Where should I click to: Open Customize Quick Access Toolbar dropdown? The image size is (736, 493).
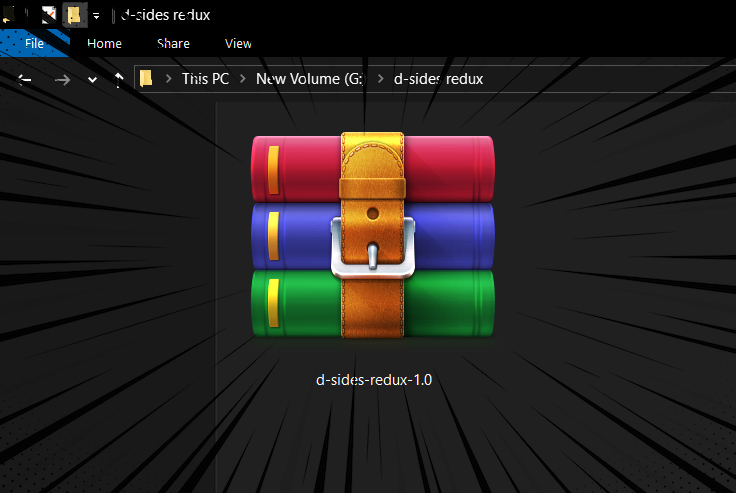tap(96, 16)
